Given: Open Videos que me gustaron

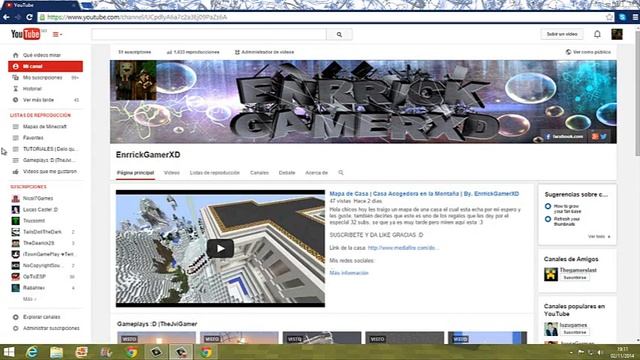Looking at the screenshot, I should click(50, 171).
